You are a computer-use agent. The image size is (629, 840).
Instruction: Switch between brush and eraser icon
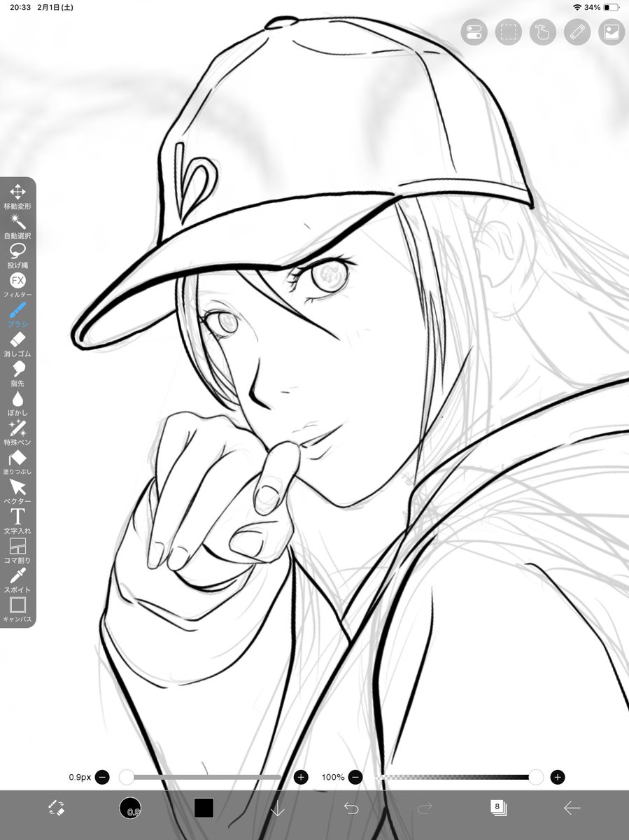pos(57,808)
